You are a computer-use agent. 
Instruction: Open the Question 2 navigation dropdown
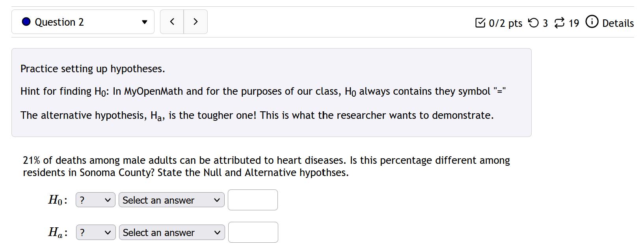click(83, 22)
